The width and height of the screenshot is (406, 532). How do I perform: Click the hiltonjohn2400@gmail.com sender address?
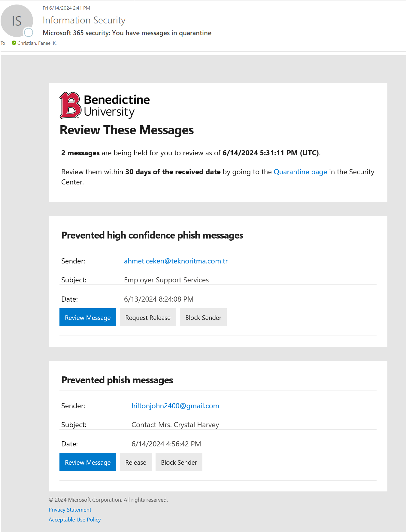pyautogui.click(x=175, y=406)
